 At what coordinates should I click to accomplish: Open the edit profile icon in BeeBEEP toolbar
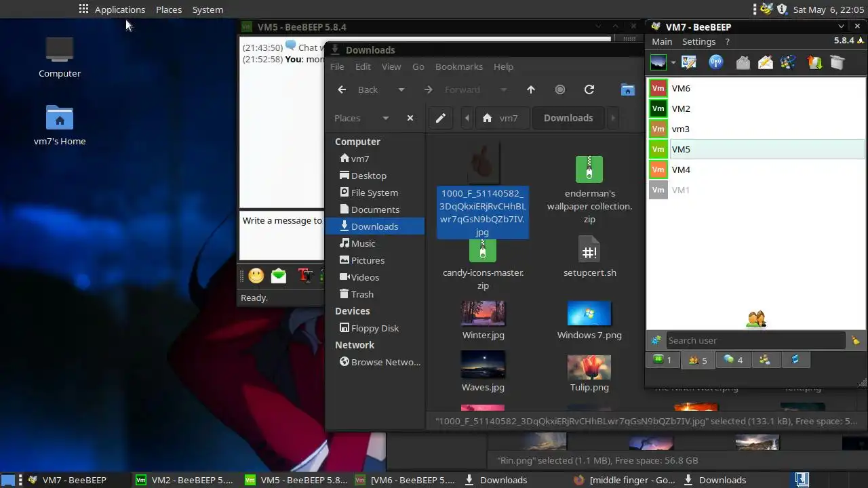click(x=689, y=62)
